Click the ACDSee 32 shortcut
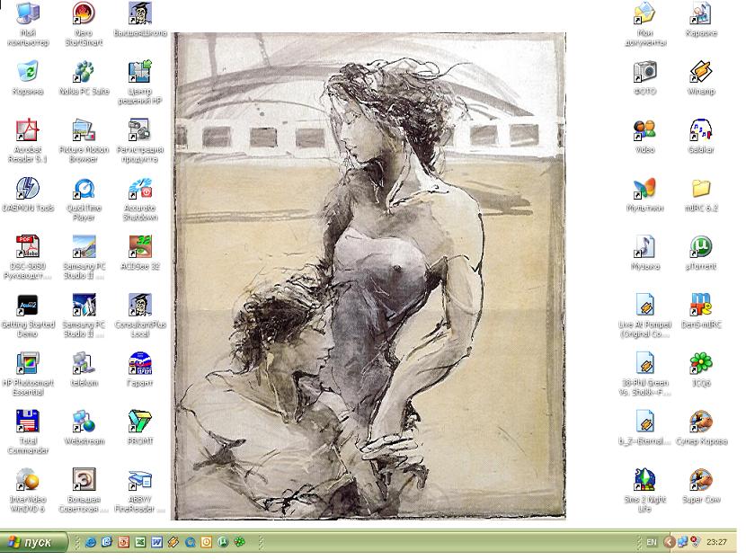Image resolution: width=746 pixels, height=560 pixels. (140, 247)
